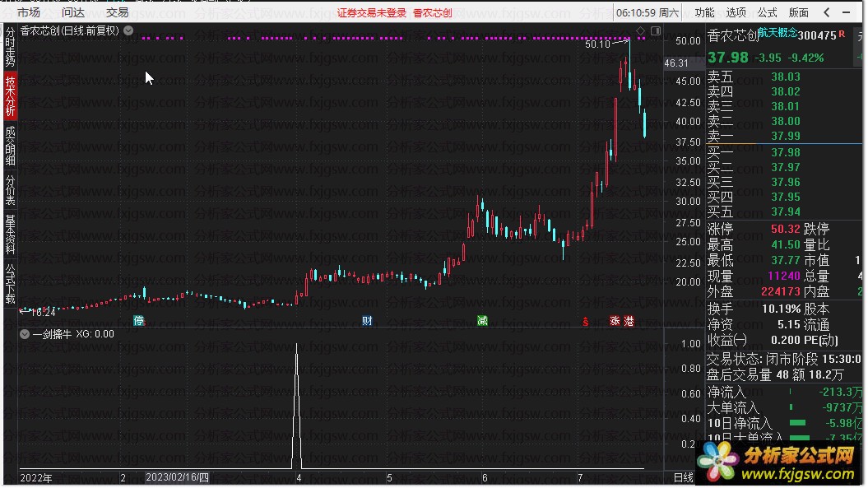
Task: Open the 市场 menu
Action: click(x=29, y=12)
